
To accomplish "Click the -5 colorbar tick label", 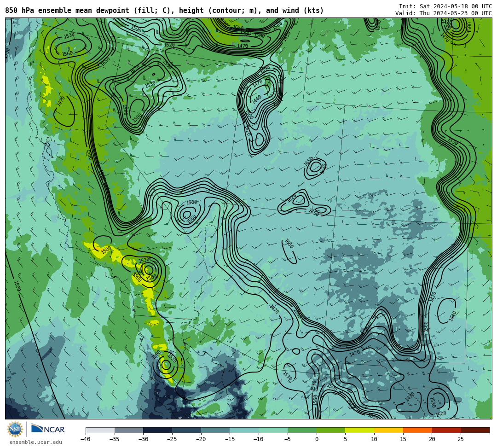I will [x=288, y=439].
